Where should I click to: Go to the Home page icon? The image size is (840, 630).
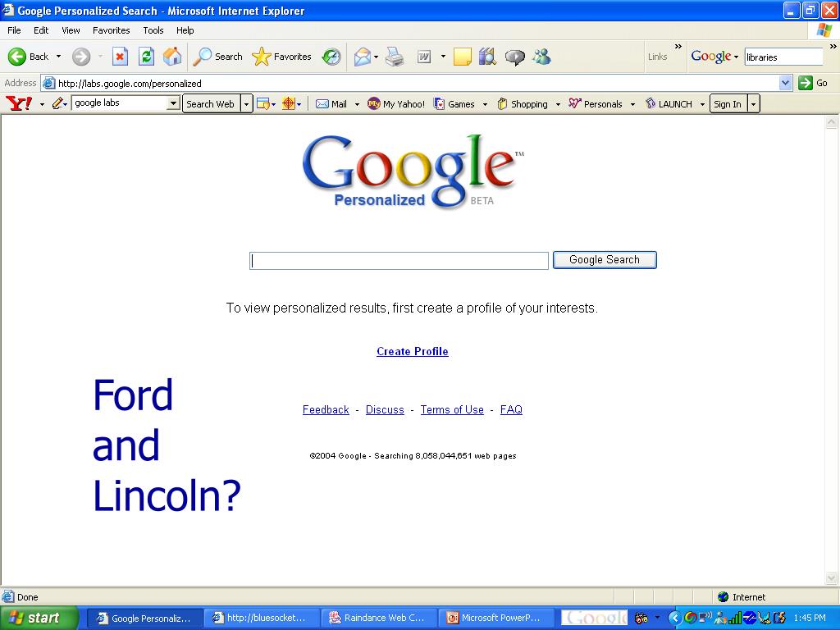coord(172,57)
